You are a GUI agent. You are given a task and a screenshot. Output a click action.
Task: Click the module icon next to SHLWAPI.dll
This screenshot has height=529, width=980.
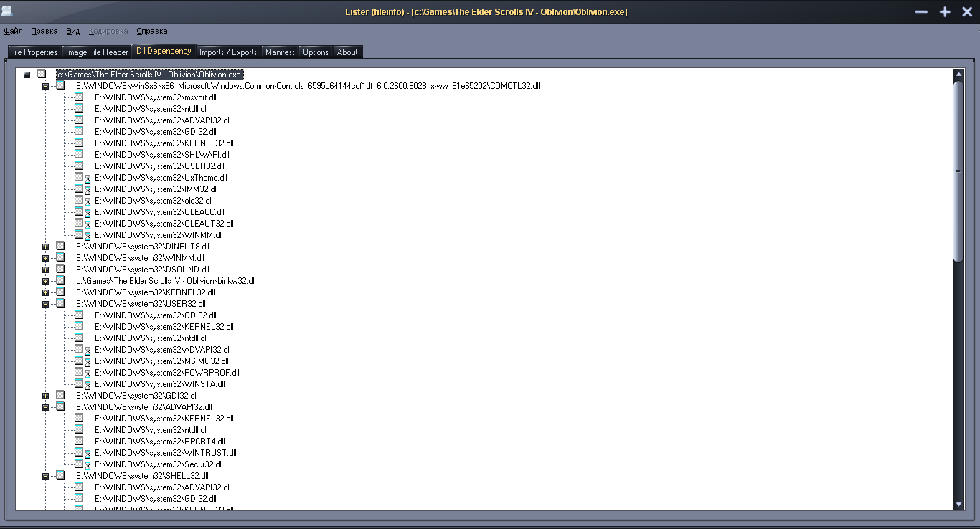coord(79,154)
